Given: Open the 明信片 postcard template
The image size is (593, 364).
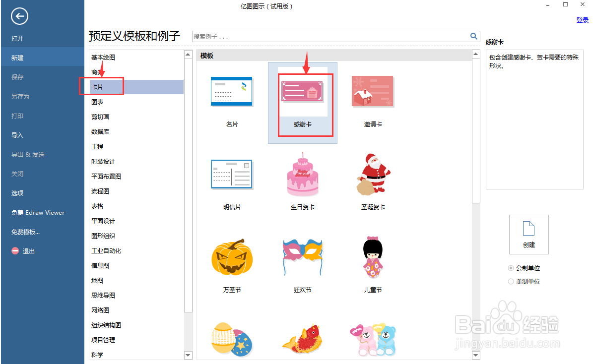Looking at the screenshot, I should 232,185.
